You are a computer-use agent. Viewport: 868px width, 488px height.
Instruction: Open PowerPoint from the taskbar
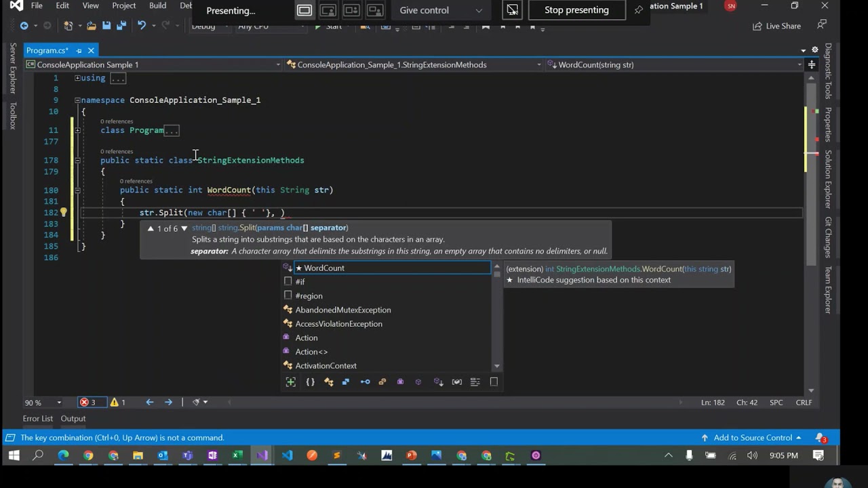pos(412,455)
